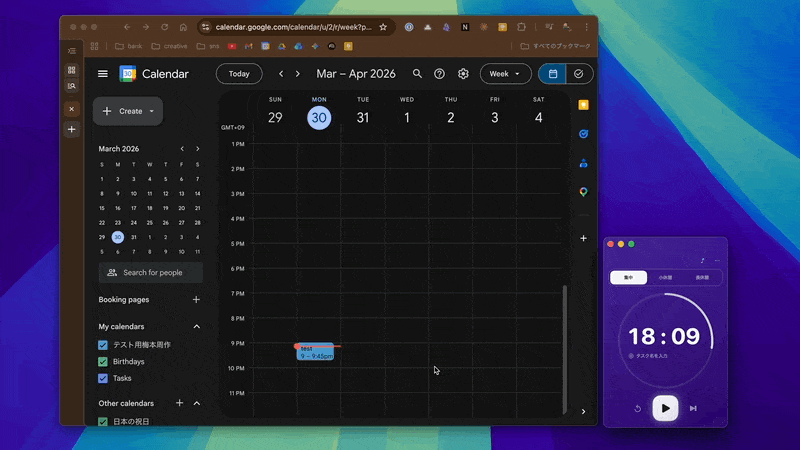Go to the previous week arrow
Image resolution: width=800 pixels, height=450 pixels.
(x=281, y=74)
